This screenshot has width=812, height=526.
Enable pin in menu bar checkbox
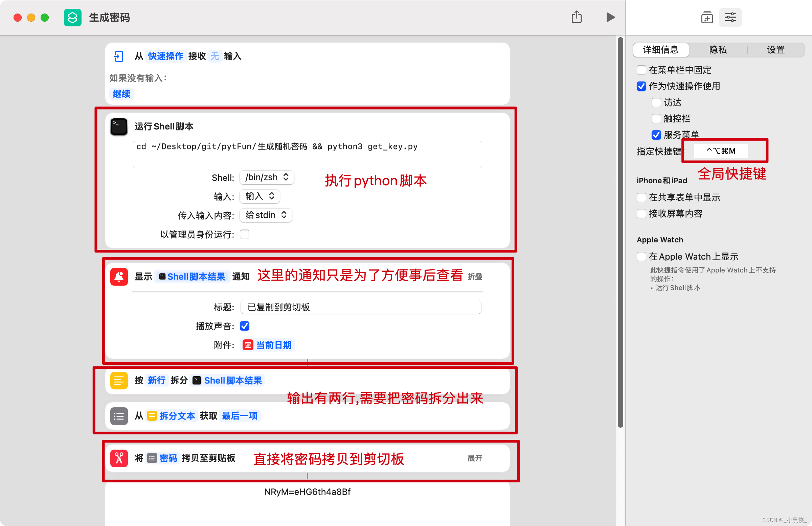pyautogui.click(x=641, y=70)
